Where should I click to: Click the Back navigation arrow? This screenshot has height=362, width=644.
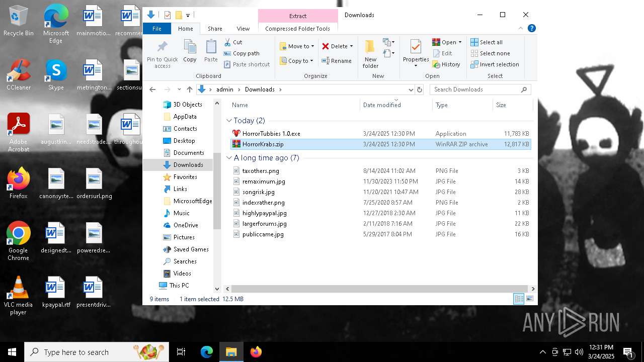point(152,89)
